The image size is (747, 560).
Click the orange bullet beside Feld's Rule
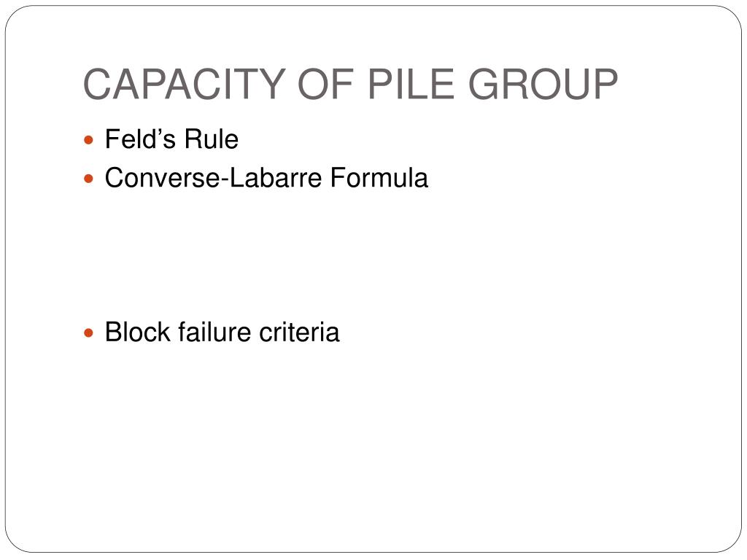(x=88, y=141)
